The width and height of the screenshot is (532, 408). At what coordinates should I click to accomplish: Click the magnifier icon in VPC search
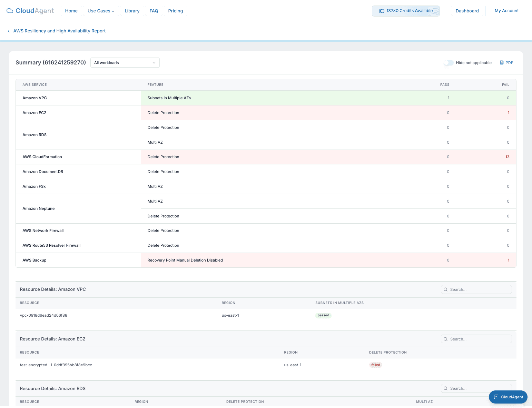pyautogui.click(x=446, y=289)
